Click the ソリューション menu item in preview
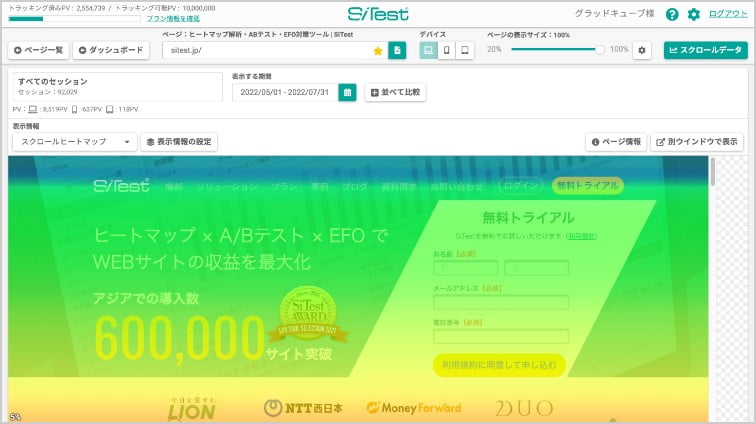 tap(227, 187)
